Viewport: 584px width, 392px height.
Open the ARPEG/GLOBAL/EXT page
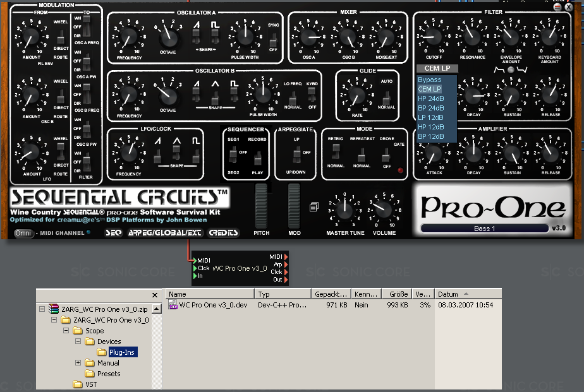click(164, 233)
